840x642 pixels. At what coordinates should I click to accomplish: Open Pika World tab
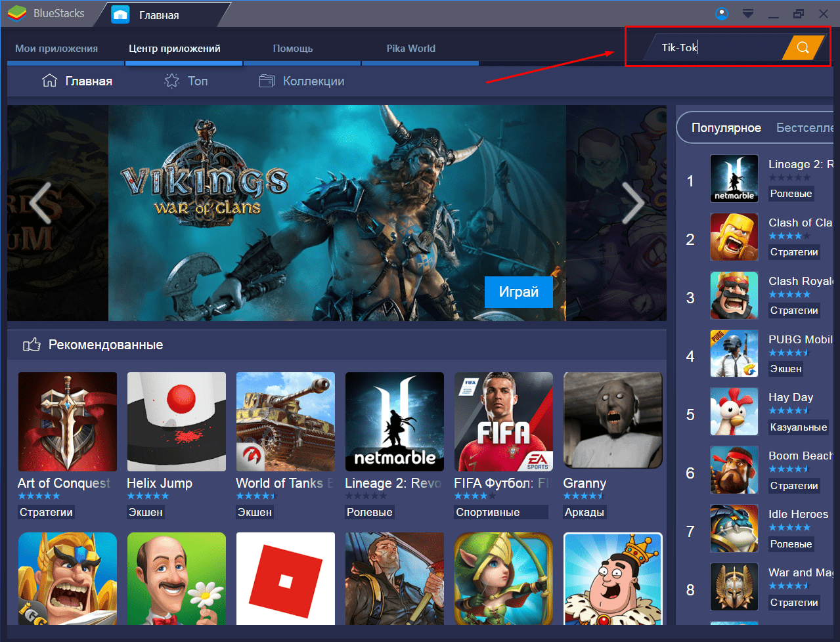(410, 49)
